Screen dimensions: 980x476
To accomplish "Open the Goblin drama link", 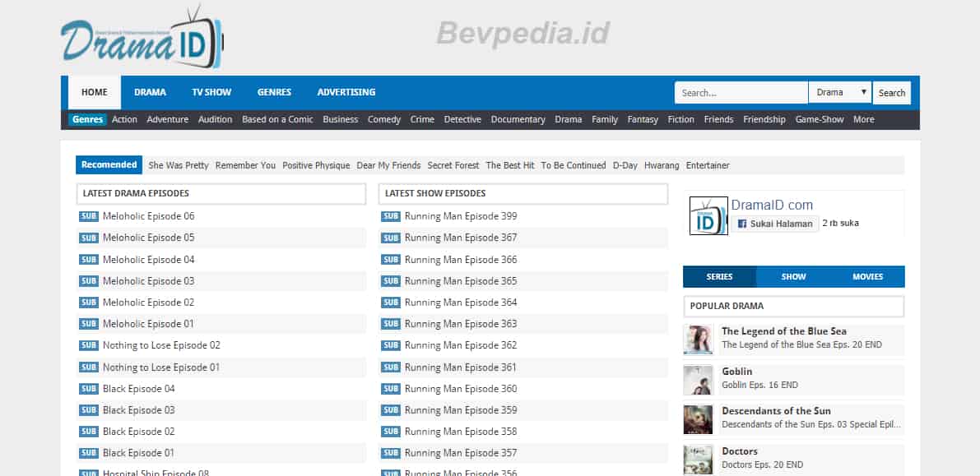I will 736,371.
